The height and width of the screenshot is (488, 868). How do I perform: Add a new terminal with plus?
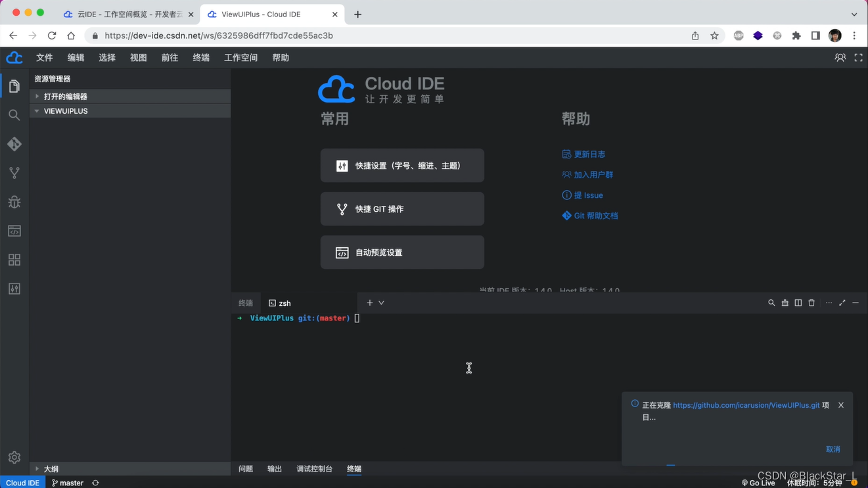[369, 303]
